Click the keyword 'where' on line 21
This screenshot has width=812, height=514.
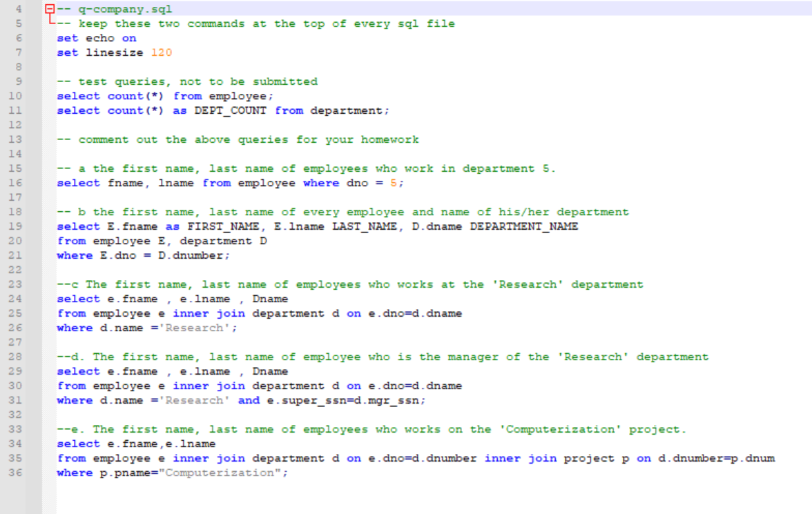pyautogui.click(x=74, y=255)
